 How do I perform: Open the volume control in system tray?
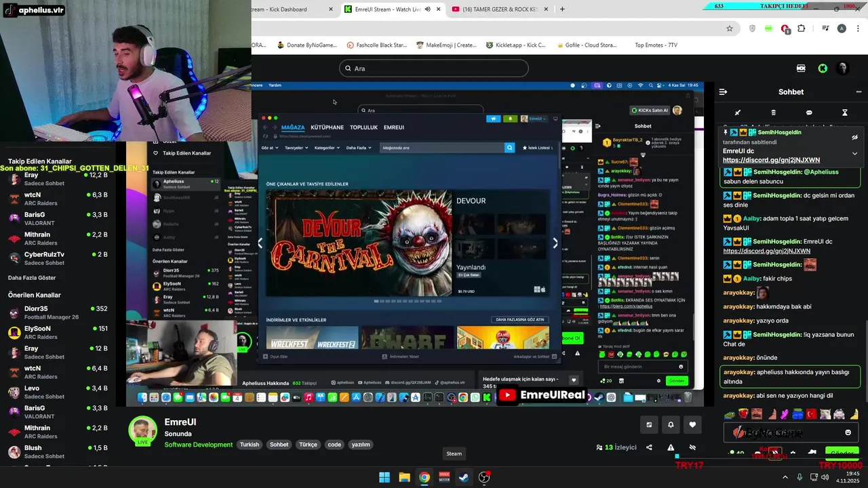(825, 477)
